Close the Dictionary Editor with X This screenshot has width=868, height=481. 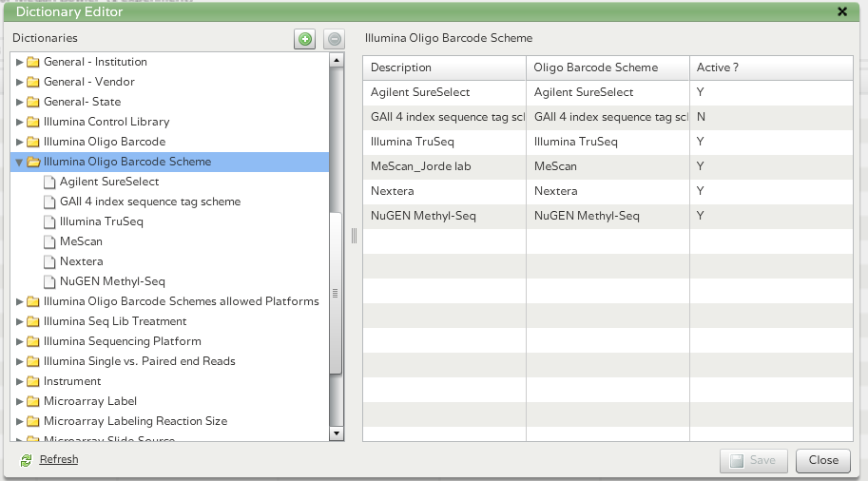tap(842, 11)
